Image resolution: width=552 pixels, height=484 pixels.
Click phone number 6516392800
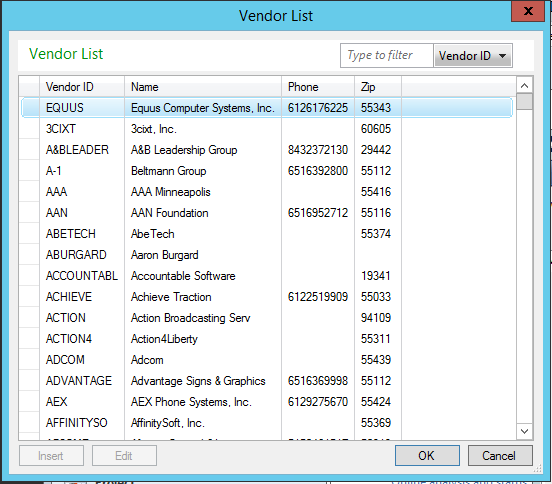[x=318, y=171]
